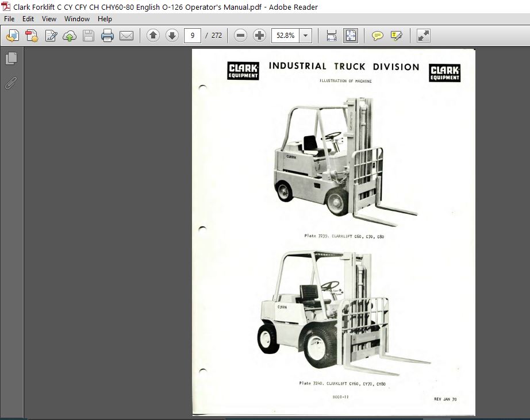Click the Fit width scrolling mode icon
The image size is (530, 420).
tap(332, 36)
